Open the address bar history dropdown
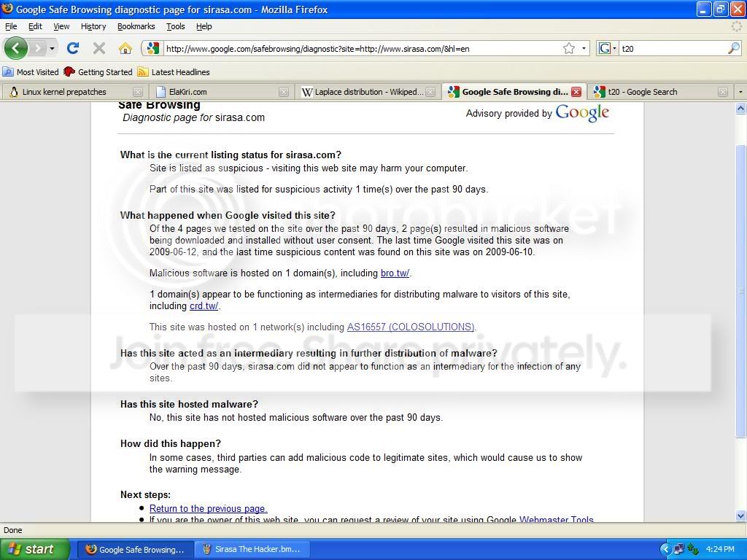Screen dimensions: 747x560 tap(584, 48)
